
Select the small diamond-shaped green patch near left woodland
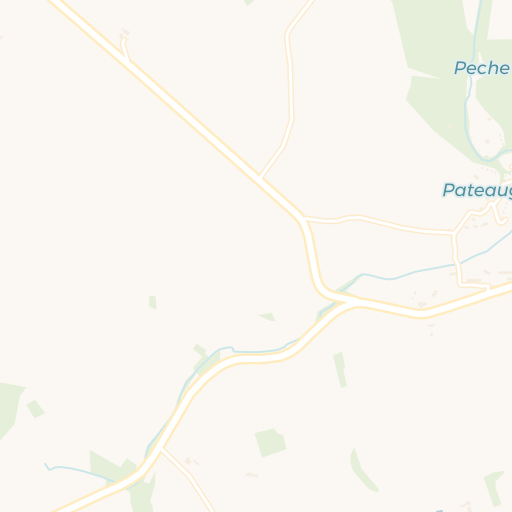tap(35, 409)
